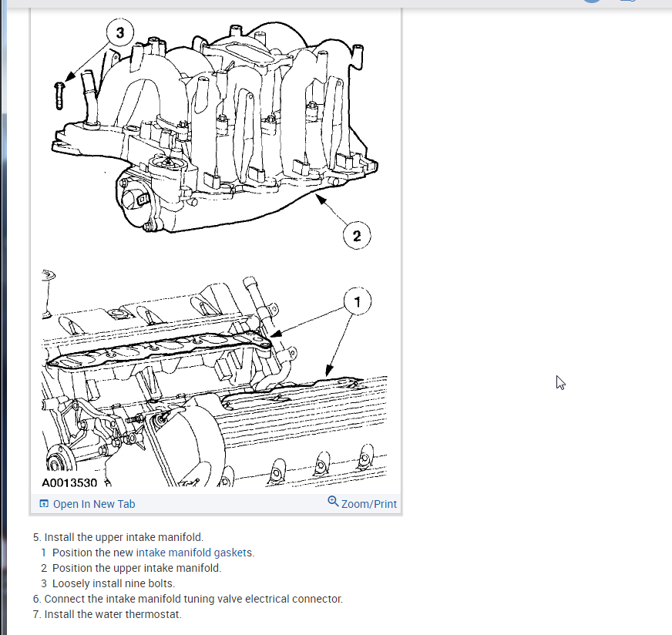Viewport: 672px width, 635px height.
Task: Click the Open In New Tab icon
Action: click(44, 503)
